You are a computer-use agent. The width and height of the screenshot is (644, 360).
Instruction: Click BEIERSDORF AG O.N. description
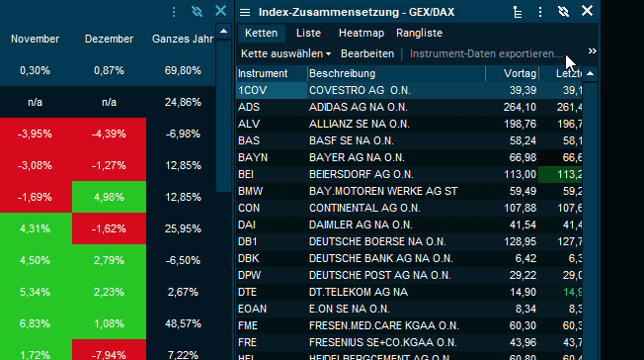[362, 174]
